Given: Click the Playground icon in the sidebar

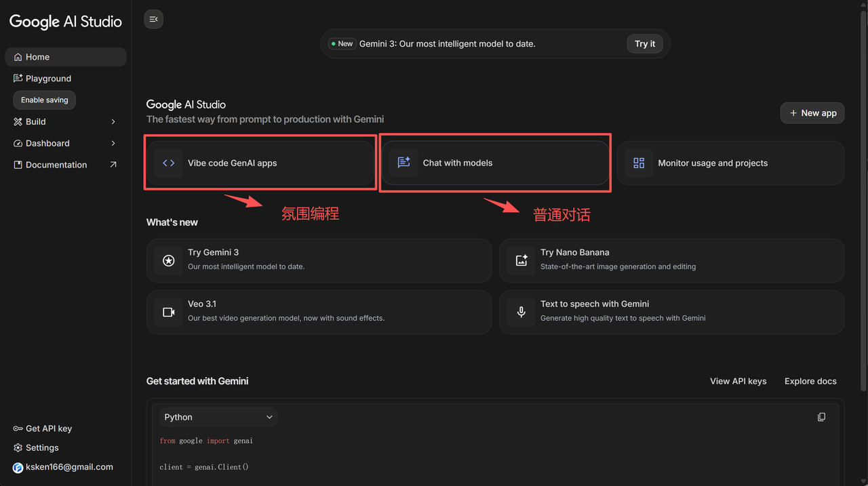Looking at the screenshot, I should pos(18,79).
